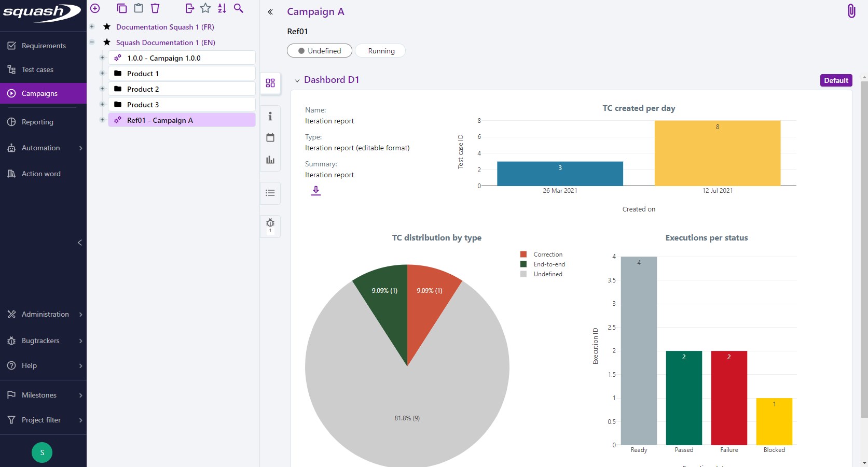This screenshot has height=467, width=868.
Task: Collapse the Dashboard D1 section
Action: tap(297, 80)
